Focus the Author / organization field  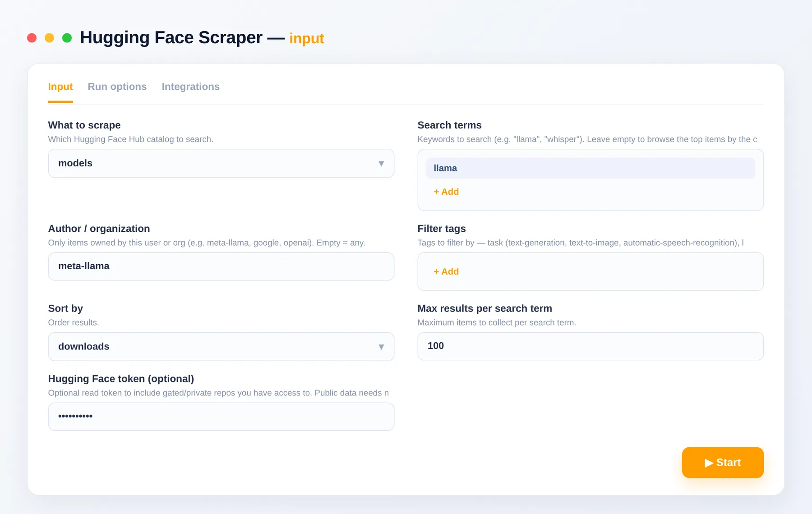tap(221, 266)
